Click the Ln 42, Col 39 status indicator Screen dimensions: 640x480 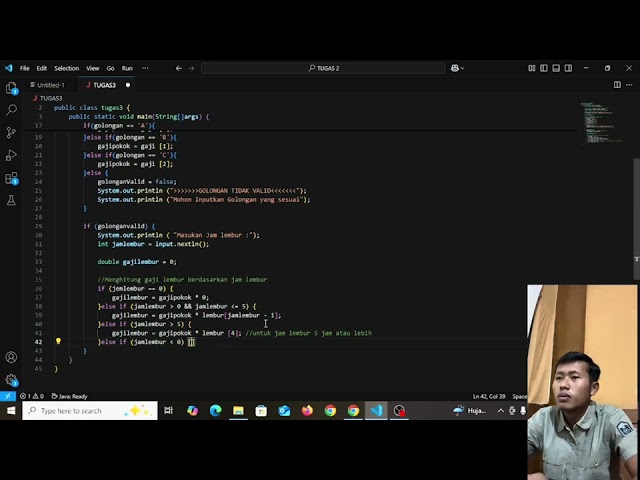[x=491, y=396]
